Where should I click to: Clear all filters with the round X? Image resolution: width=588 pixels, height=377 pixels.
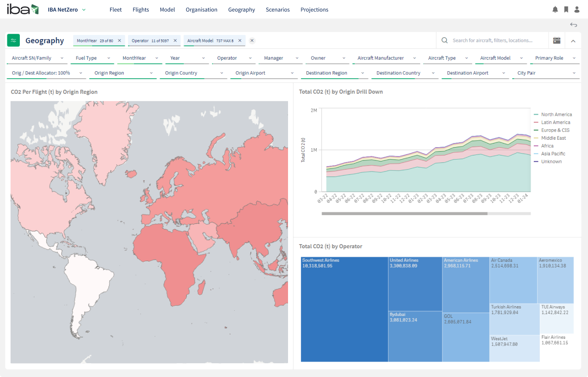252,40
